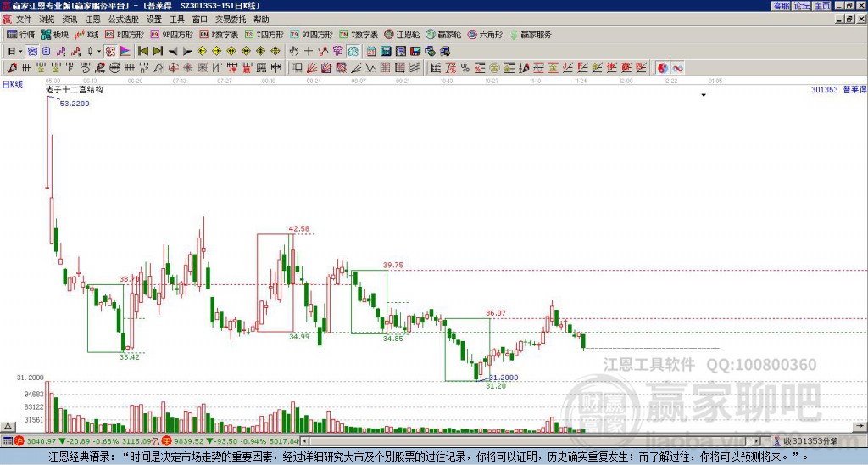Click the 行情 toolbar button
This screenshot has height=465, width=868.
tap(21, 34)
